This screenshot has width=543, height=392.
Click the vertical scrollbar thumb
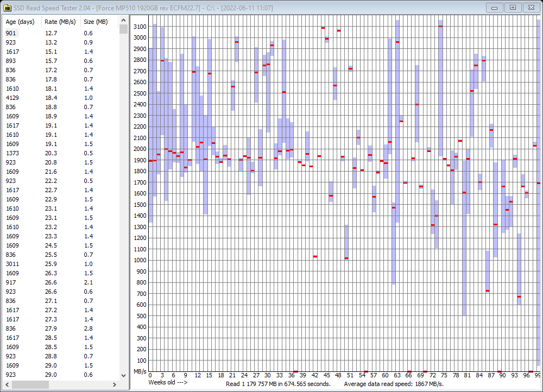click(123, 29)
